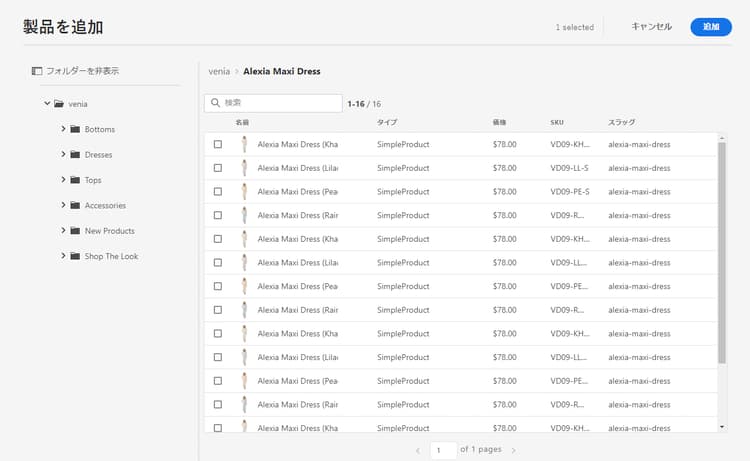Screen dimensions: 750x461
Task: Click the panel icon beside フォルダーを非表示
Action: (37, 71)
